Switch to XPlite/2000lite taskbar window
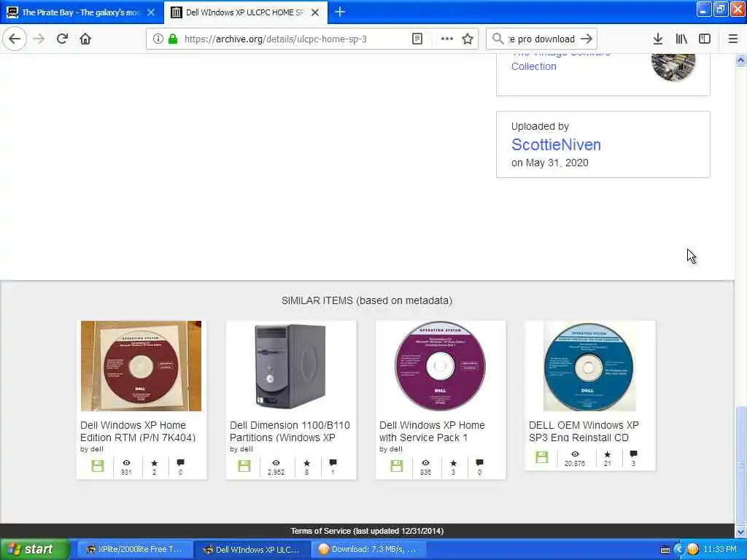 [x=135, y=549]
